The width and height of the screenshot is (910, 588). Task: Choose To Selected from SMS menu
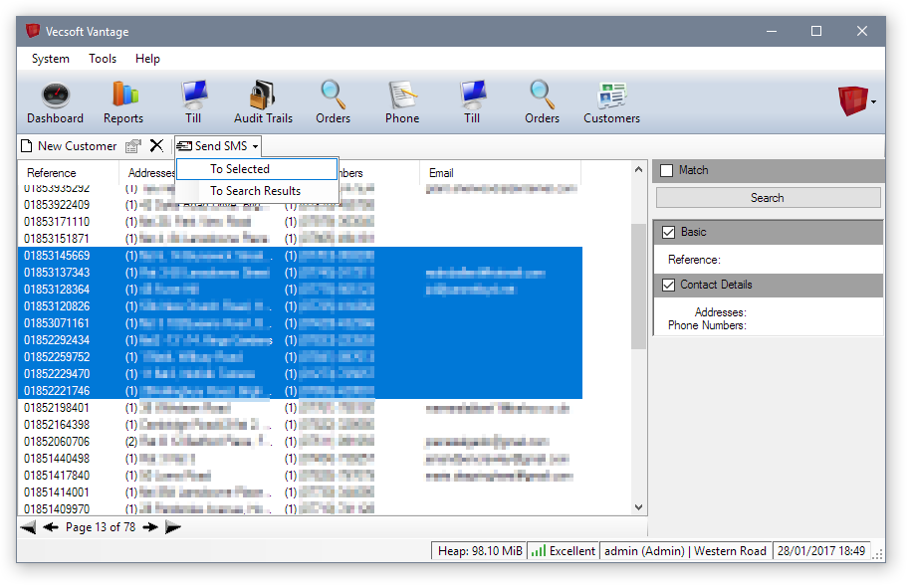click(x=240, y=169)
